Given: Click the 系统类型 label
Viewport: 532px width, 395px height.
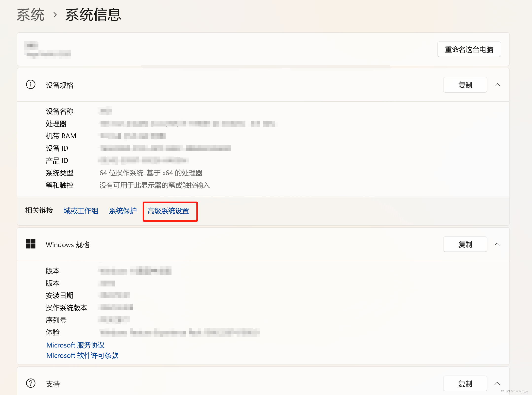Looking at the screenshot, I should click(x=60, y=173).
